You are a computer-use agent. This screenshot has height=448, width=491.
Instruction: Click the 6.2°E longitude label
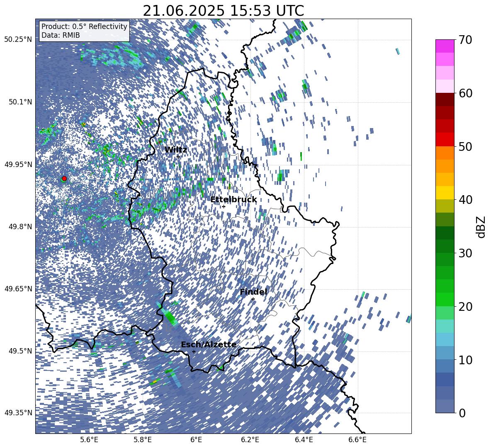[250, 440]
